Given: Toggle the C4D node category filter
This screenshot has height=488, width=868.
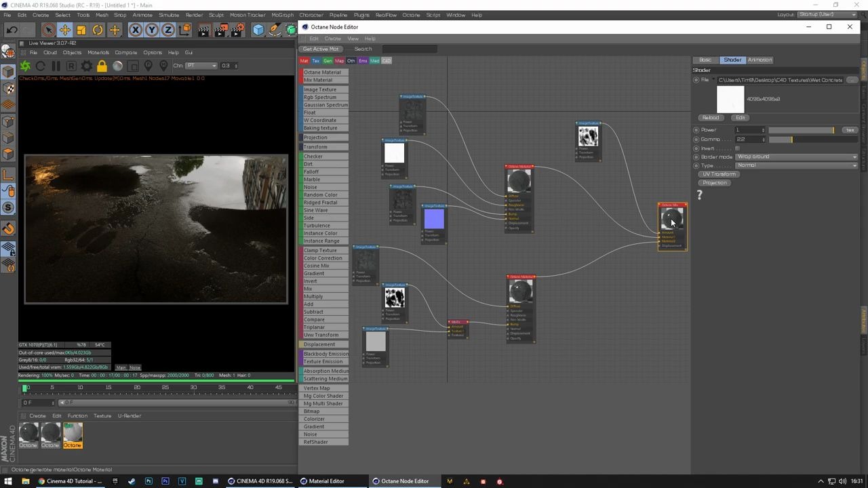Looking at the screenshot, I should coord(387,60).
